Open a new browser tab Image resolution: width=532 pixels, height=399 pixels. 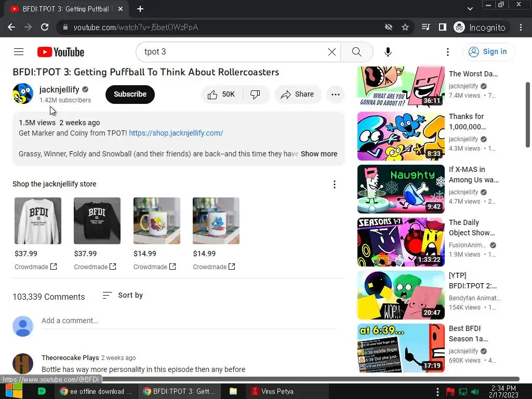(140, 9)
